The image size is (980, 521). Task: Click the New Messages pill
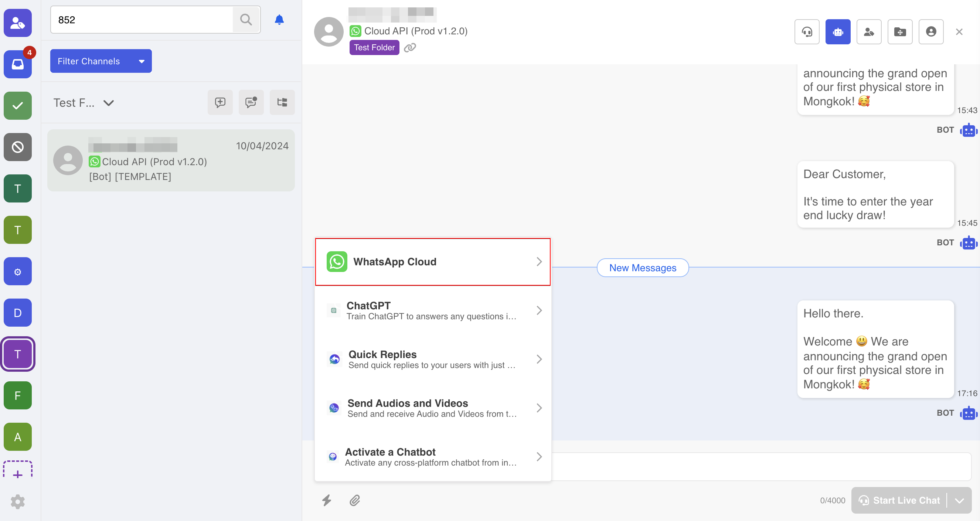642,268
